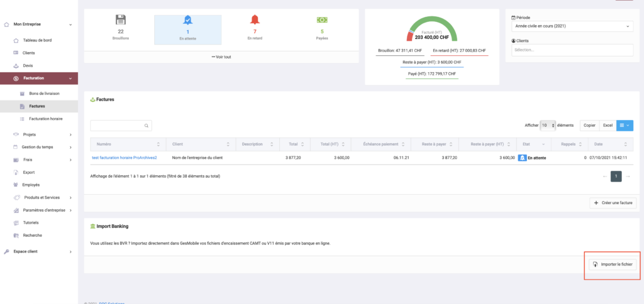644x304 pixels.
Task: Click the invoices search field
Action: 121,126
